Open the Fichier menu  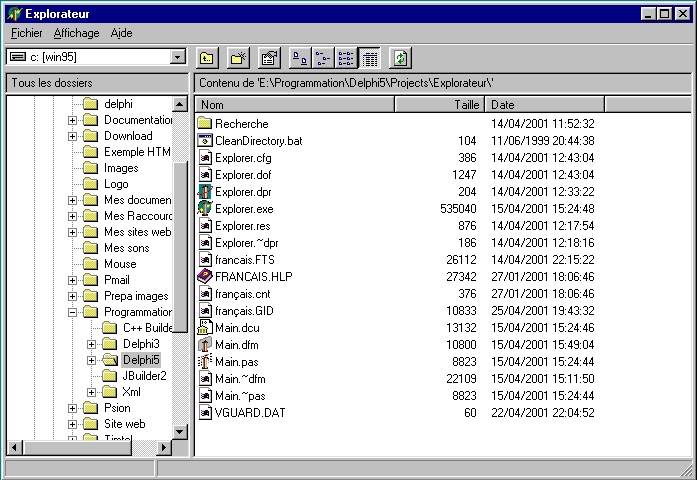(26, 33)
